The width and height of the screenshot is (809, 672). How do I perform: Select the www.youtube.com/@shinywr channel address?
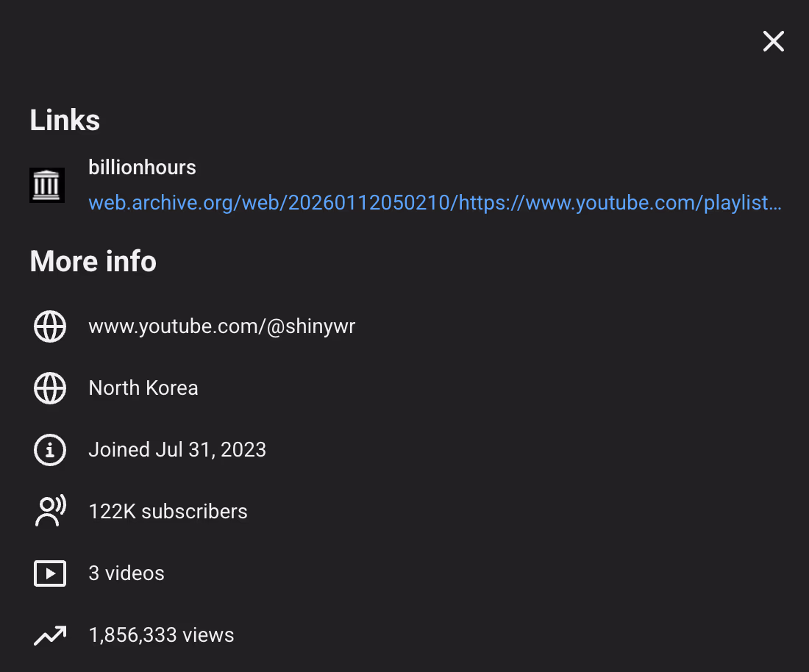(221, 326)
